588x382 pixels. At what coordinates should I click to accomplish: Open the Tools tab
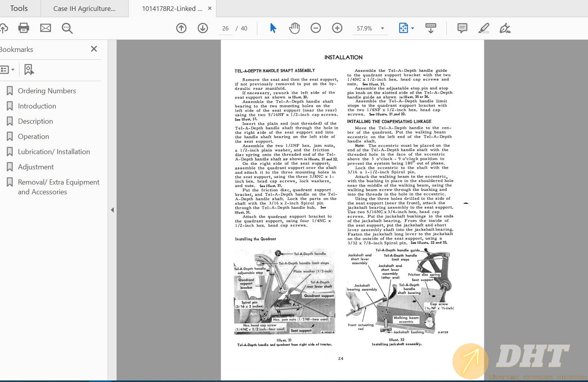(19, 8)
